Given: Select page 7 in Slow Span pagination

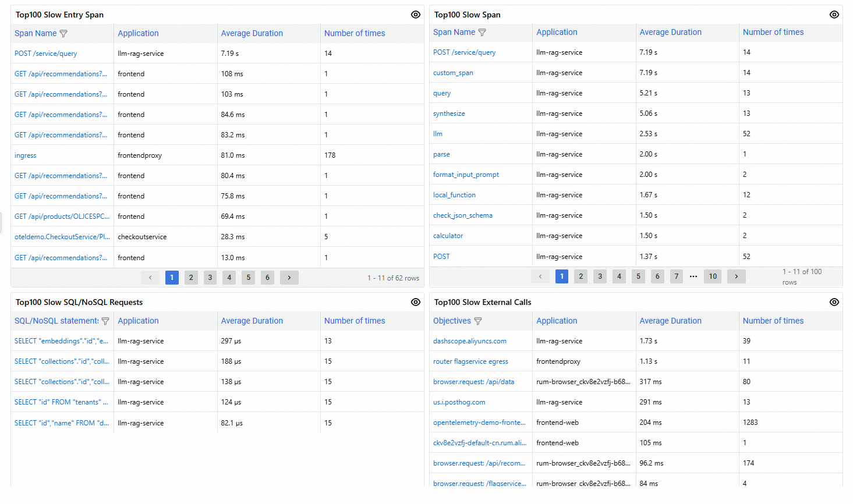Looking at the screenshot, I should (677, 276).
